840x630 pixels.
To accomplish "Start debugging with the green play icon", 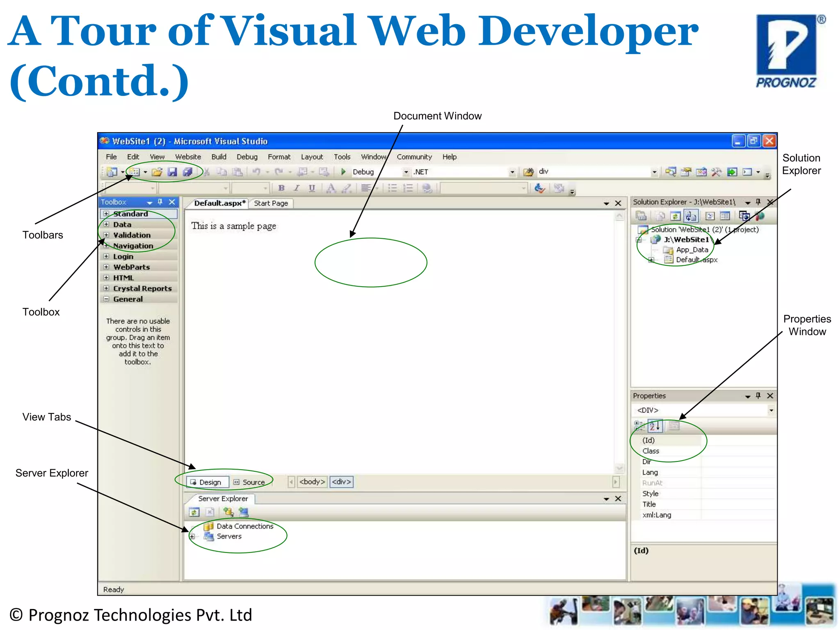I will 344,171.
